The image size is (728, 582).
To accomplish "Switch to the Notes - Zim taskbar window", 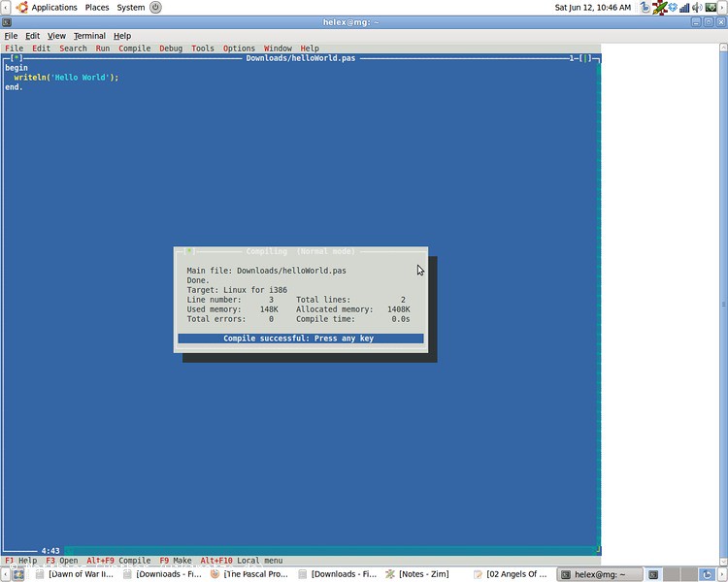I will 418,574.
